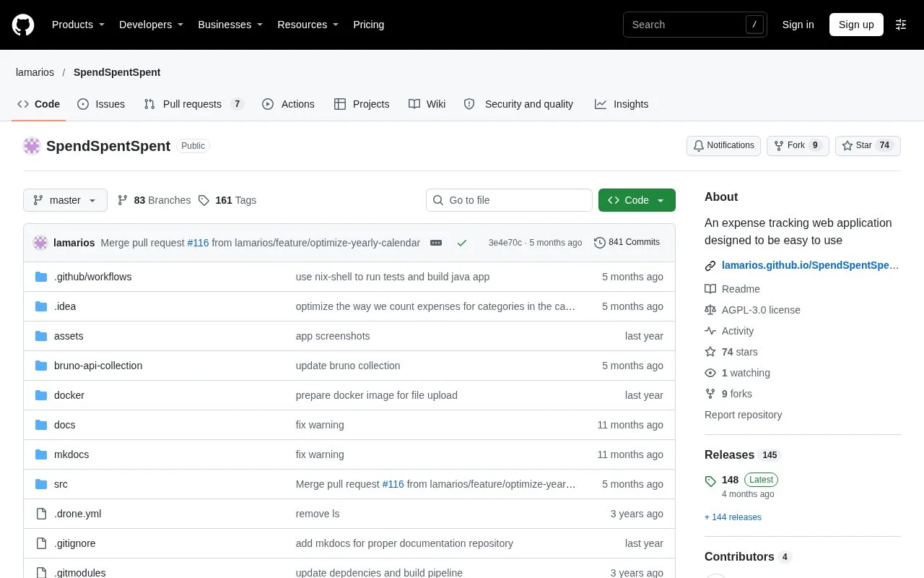Switch to the Issues tab

tap(101, 104)
